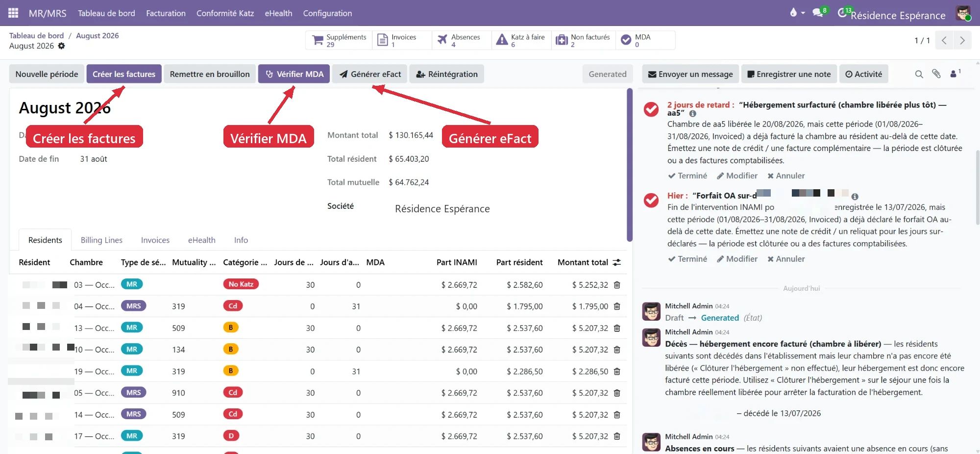
Task: Click the Résidence Espérance company switcher
Action: click(898, 15)
